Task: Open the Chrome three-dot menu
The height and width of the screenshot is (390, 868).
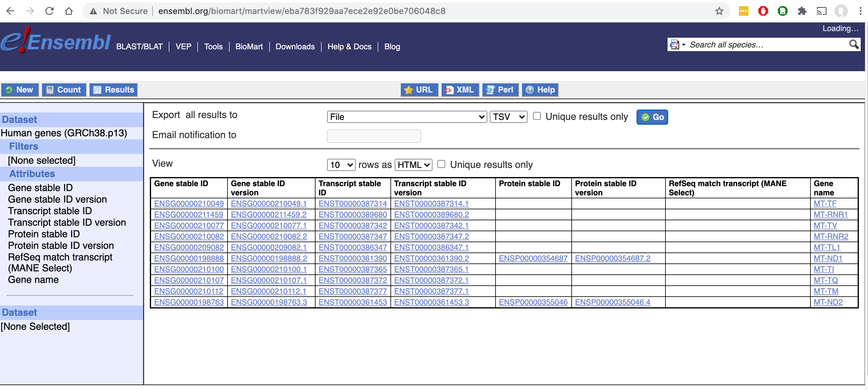Action: click(860, 11)
